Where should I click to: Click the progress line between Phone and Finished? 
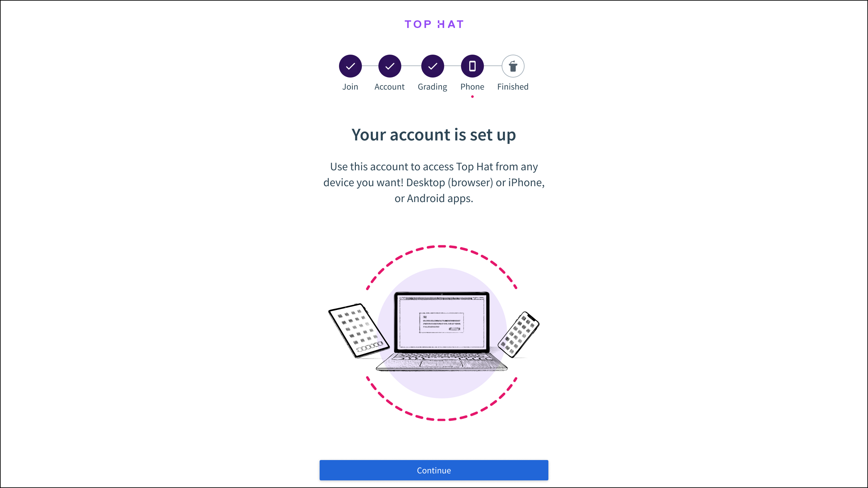(493, 66)
